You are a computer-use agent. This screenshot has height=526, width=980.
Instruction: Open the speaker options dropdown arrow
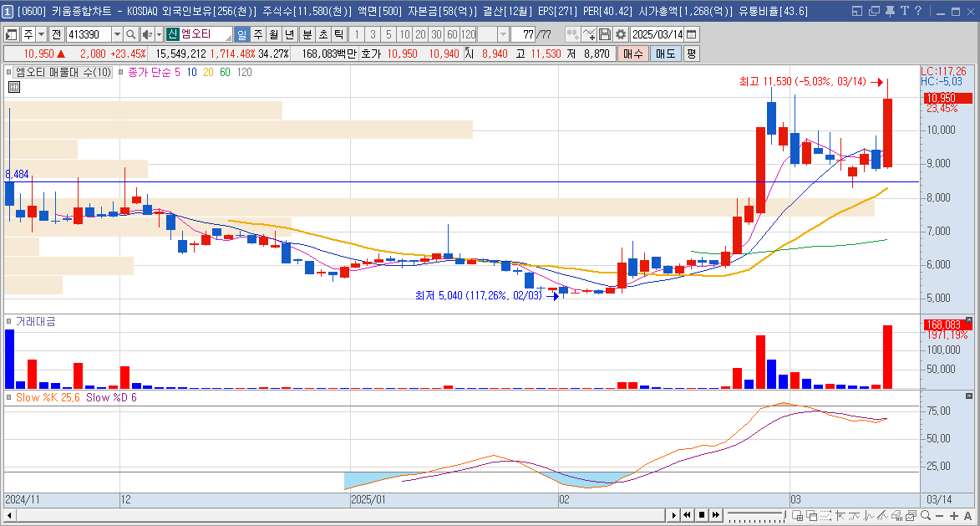159,34
